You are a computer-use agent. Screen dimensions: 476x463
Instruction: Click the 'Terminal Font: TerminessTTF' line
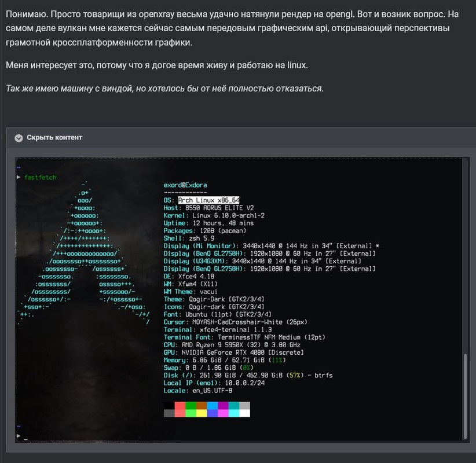pyautogui.click(x=244, y=337)
